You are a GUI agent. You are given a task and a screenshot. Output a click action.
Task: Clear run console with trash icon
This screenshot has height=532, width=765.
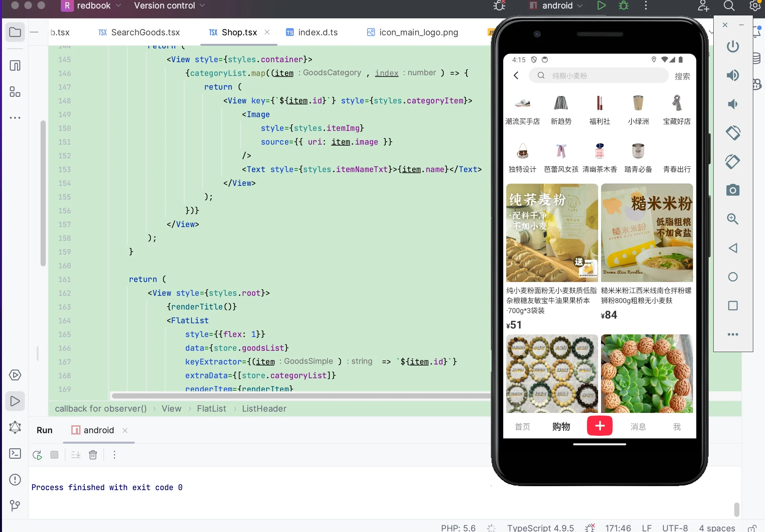(93, 455)
